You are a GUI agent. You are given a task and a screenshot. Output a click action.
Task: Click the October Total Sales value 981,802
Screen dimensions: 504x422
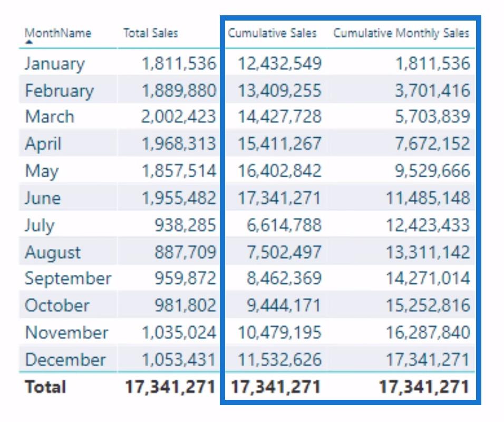(186, 305)
